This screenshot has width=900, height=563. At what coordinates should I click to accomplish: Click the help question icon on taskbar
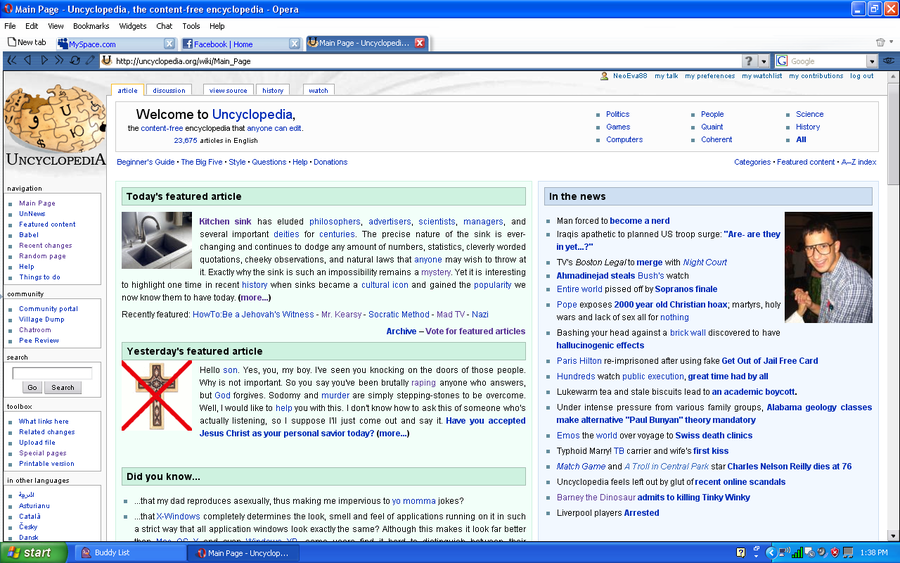coord(740,553)
